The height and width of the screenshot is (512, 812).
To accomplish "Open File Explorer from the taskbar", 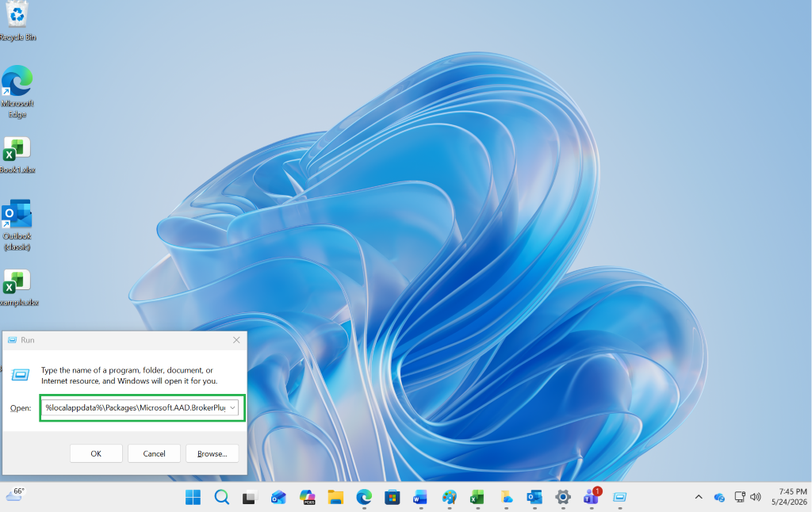I will coord(335,498).
